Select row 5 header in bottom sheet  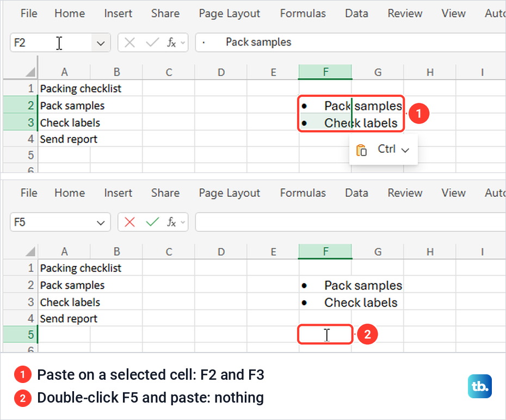coord(21,334)
